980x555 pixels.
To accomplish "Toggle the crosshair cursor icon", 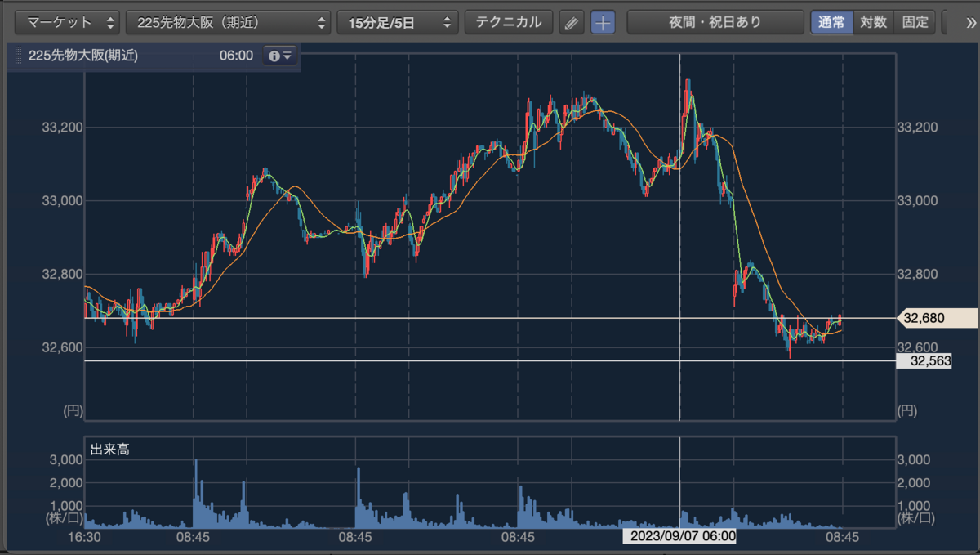I will (x=603, y=22).
